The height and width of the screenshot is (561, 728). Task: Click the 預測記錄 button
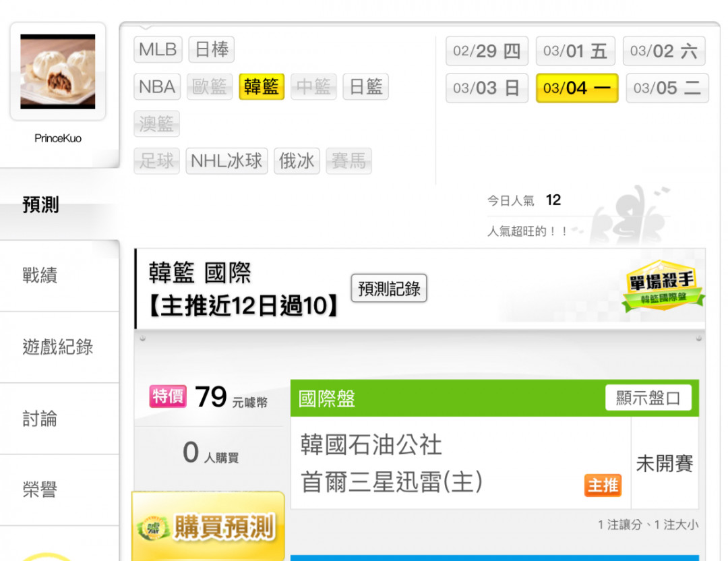(x=389, y=288)
